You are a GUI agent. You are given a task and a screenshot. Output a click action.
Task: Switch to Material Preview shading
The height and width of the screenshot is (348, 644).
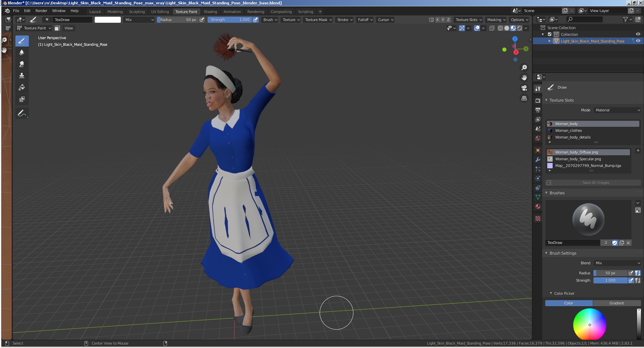click(513, 28)
